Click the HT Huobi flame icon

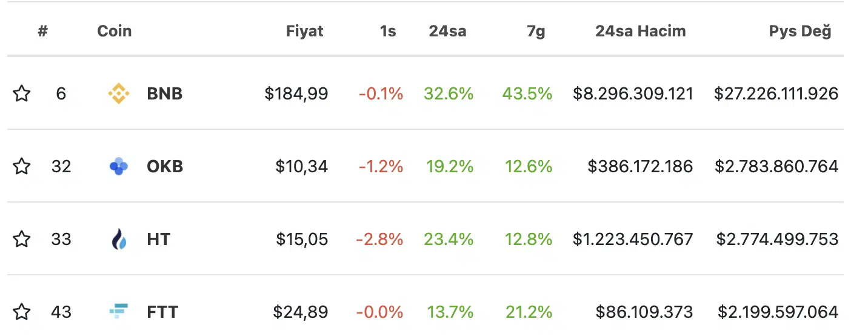(x=119, y=239)
